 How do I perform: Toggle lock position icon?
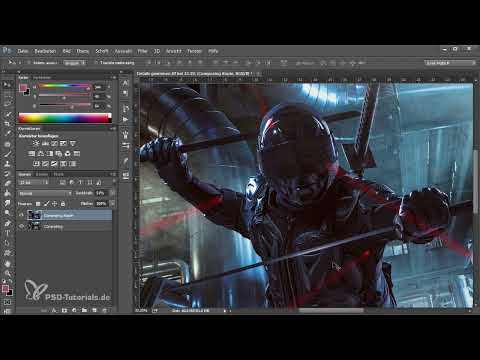tap(54, 203)
